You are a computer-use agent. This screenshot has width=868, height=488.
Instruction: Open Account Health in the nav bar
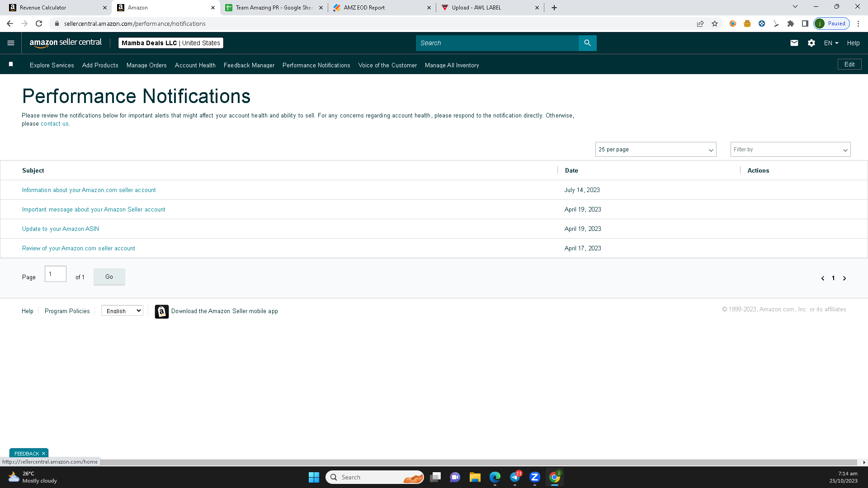195,65
